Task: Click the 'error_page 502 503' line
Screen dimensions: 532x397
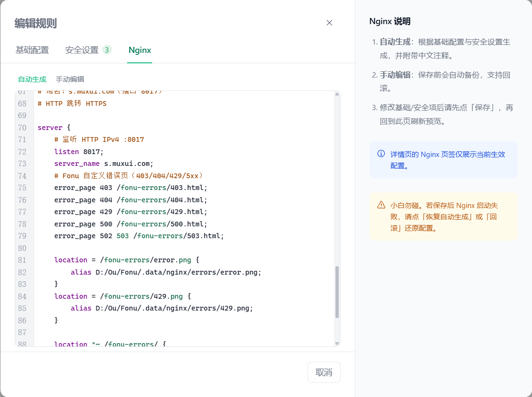Action: [x=139, y=236]
